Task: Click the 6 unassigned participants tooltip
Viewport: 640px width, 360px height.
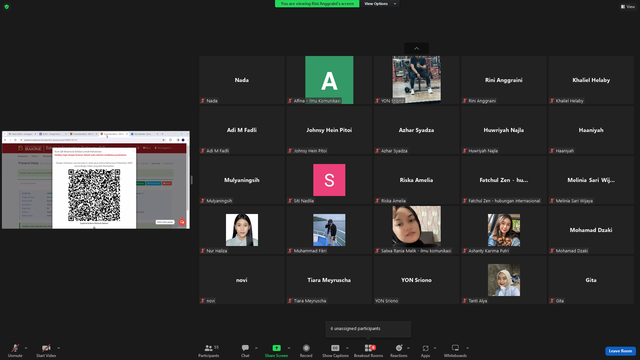Action: (x=368, y=329)
